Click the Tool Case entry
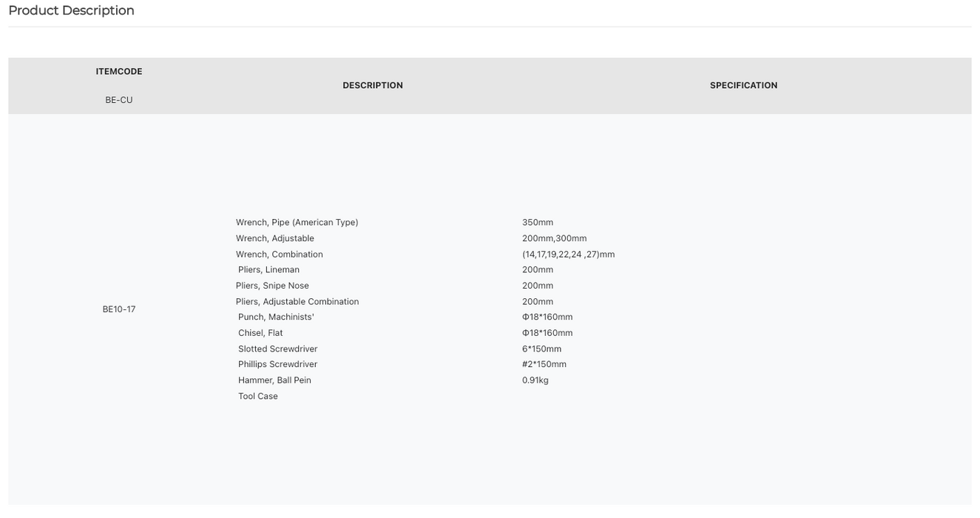 pos(258,397)
